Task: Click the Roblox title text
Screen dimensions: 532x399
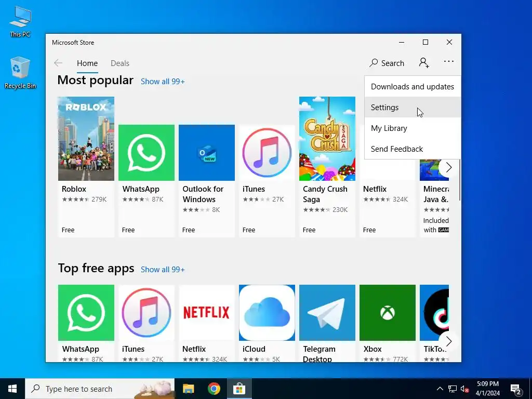Action: pyautogui.click(x=74, y=189)
